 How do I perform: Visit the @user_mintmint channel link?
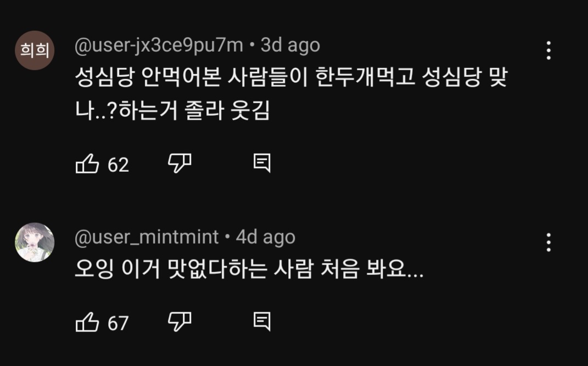pyautogui.click(x=147, y=237)
